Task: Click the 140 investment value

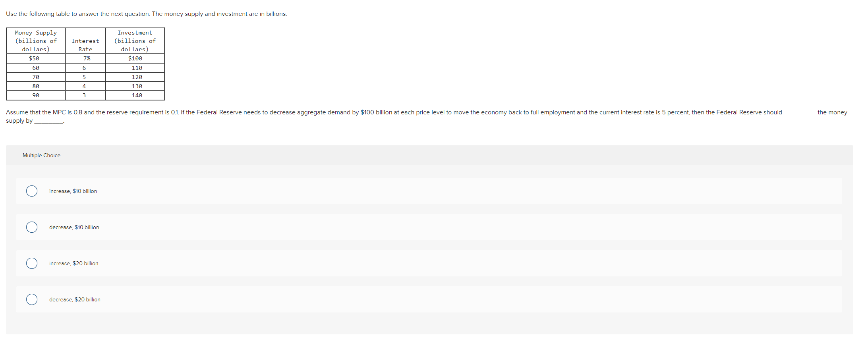Action: (136, 95)
